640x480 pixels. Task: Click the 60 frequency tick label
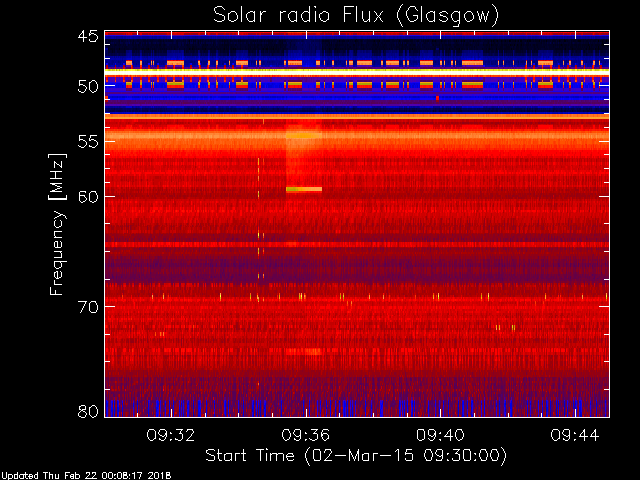[x=88, y=197]
